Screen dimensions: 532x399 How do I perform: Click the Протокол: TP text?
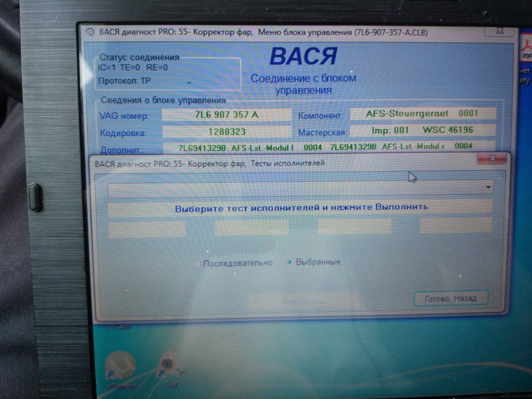click(124, 81)
